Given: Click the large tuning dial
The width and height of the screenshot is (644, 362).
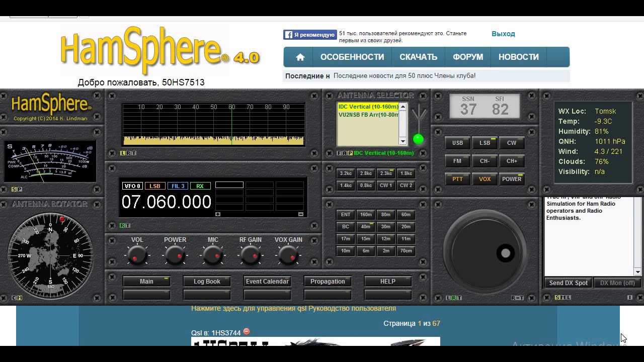Looking at the screenshot, I should pyautogui.click(x=485, y=250).
